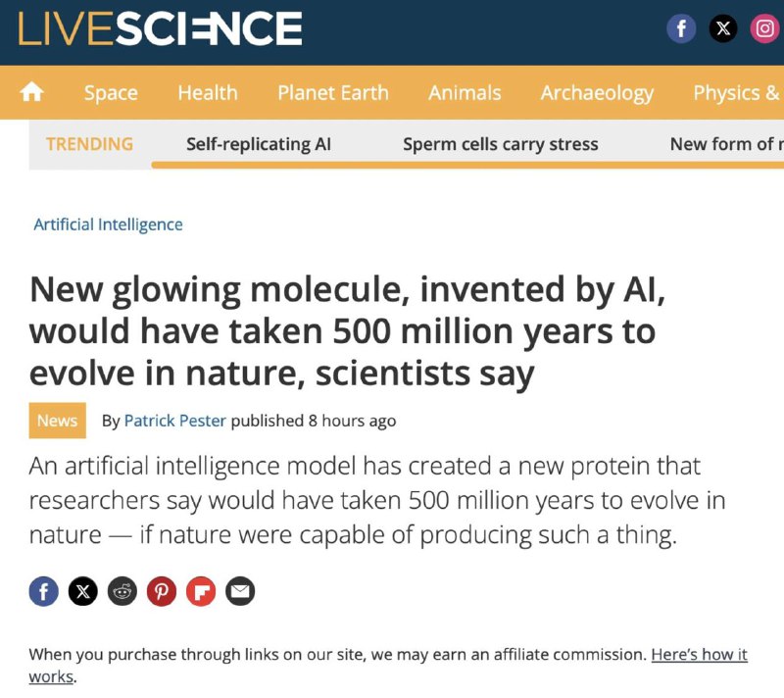Image resolution: width=784 pixels, height=698 pixels.
Task: View author Patrick Pester's profile
Action: 175,421
